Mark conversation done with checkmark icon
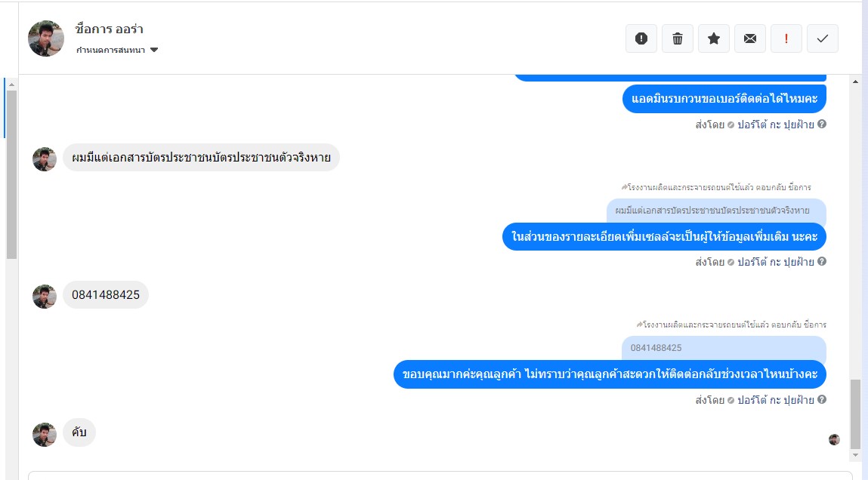Viewport: 868px width, 480px height. click(823, 38)
